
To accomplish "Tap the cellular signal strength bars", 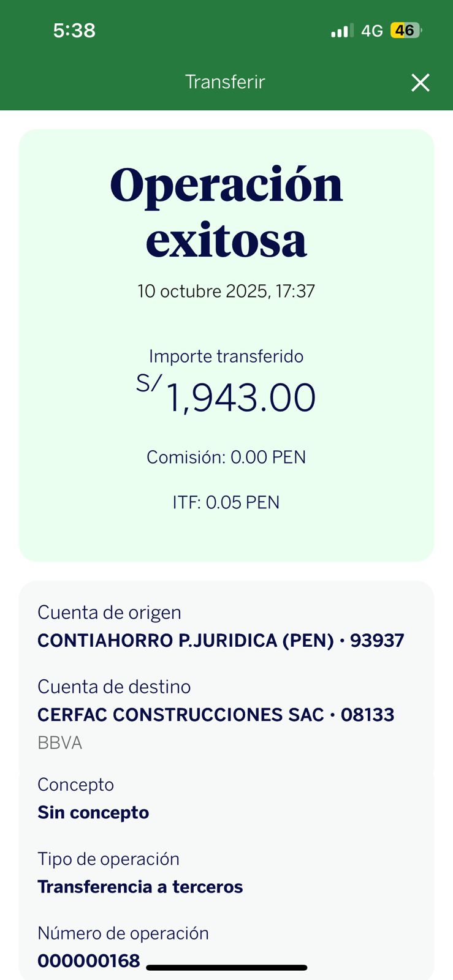I will pos(342,31).
